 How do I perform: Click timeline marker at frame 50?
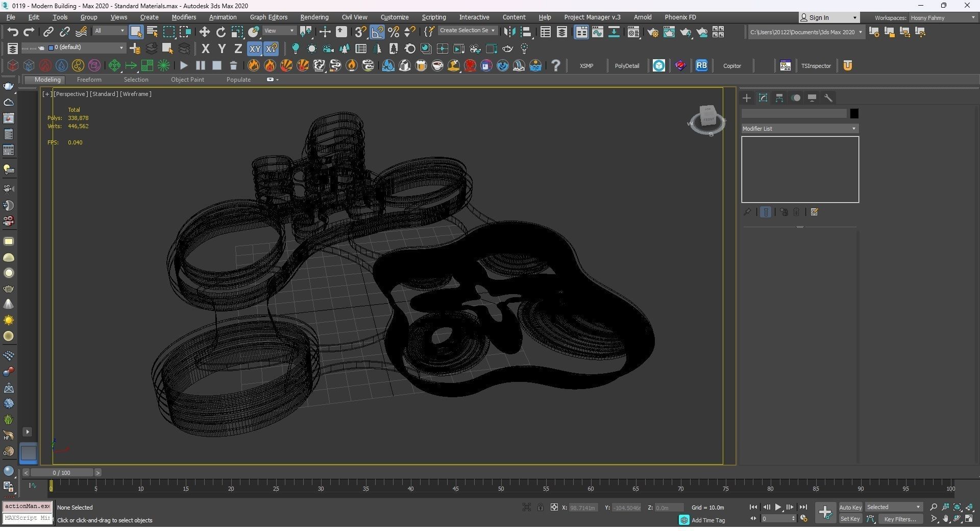(x=501, y=489)
